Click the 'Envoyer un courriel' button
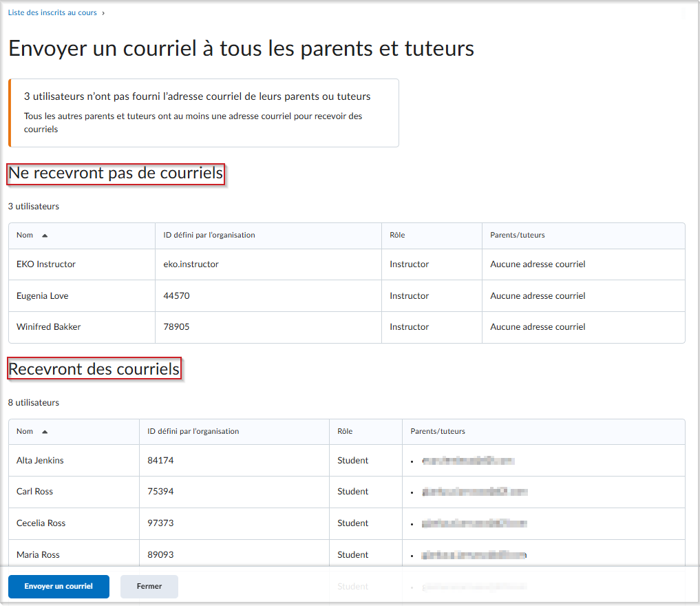This screenshot has height=606, width=700. click(59, 587)
